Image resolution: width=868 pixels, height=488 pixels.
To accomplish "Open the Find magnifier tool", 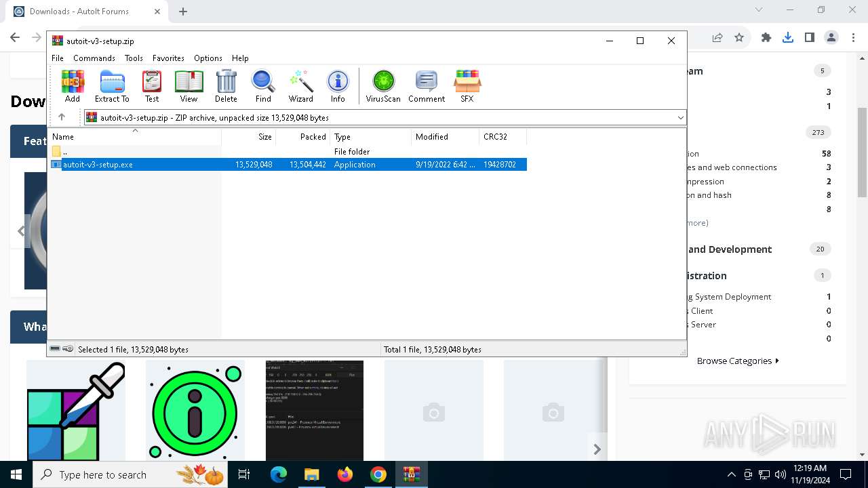I will (263, 86).
